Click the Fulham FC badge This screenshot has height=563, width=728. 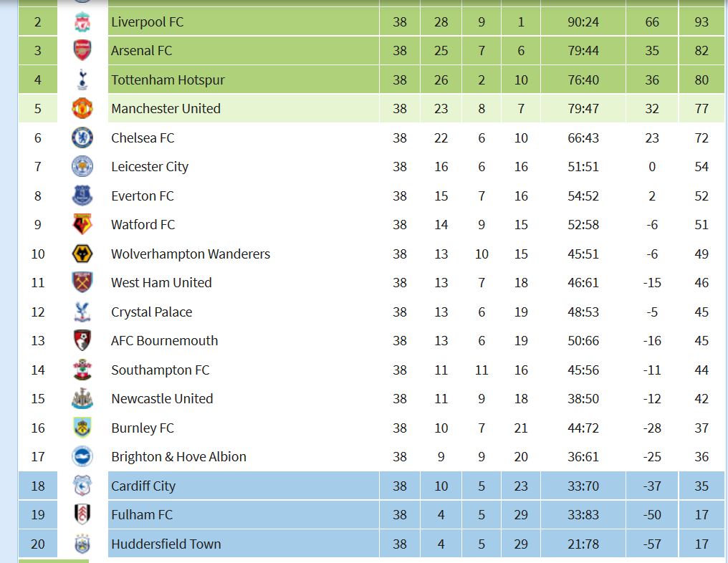82,514
